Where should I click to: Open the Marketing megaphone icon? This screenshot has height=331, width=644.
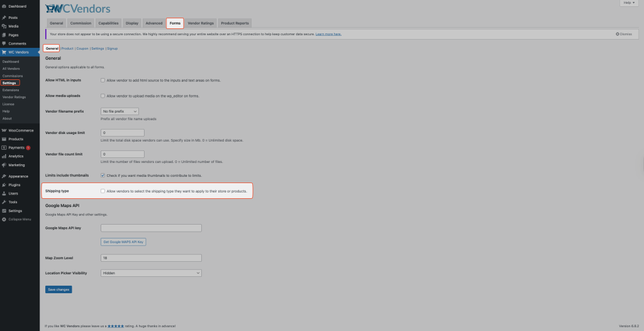(4, 165)
